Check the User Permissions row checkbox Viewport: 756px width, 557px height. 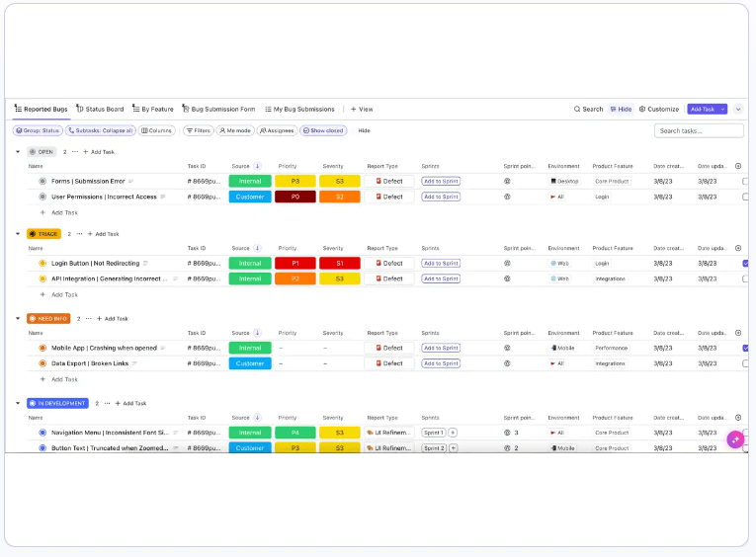coord(745,197)
